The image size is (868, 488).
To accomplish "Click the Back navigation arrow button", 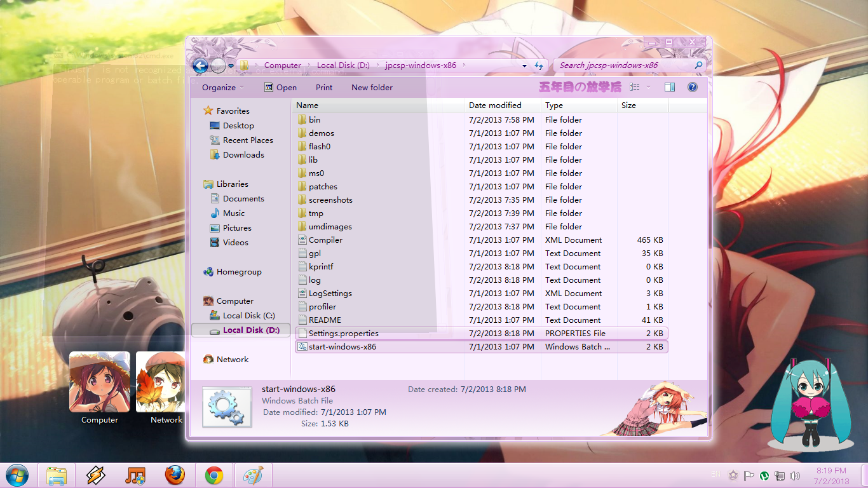I will point(200,65).
